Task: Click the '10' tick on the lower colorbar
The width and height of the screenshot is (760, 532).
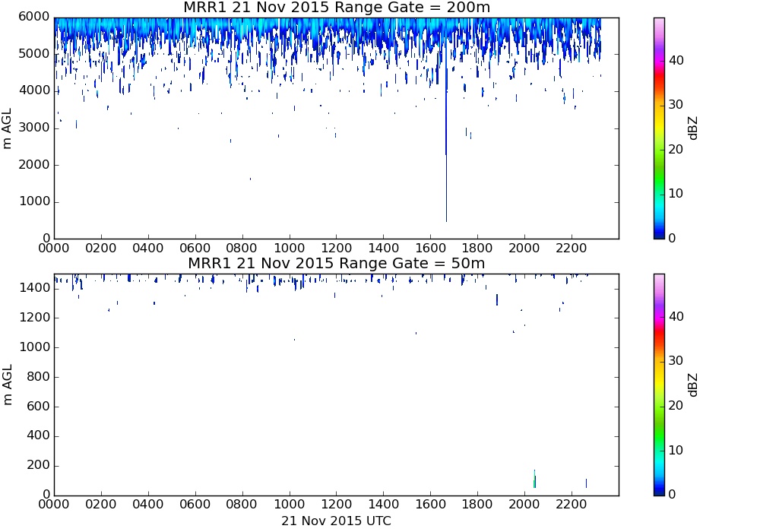Action: (x=676, y=450)
